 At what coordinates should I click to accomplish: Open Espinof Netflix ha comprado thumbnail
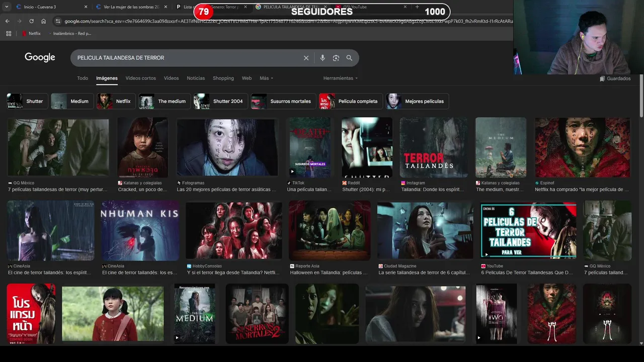[583, 147]
